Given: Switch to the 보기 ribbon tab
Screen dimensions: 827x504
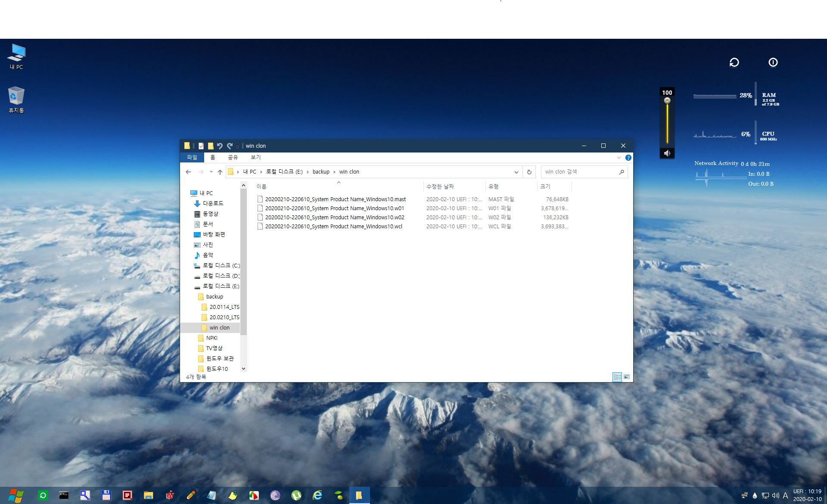Looking at the screenshot, I should pyautogui.click(x=256, y=157).
